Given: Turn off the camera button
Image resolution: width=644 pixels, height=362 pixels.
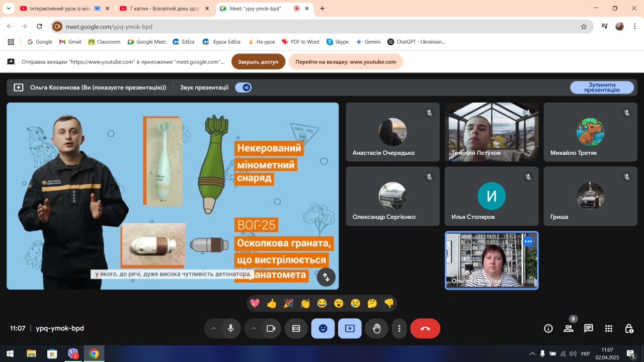Looking at the screenshot, I should [x=271, y=328].
